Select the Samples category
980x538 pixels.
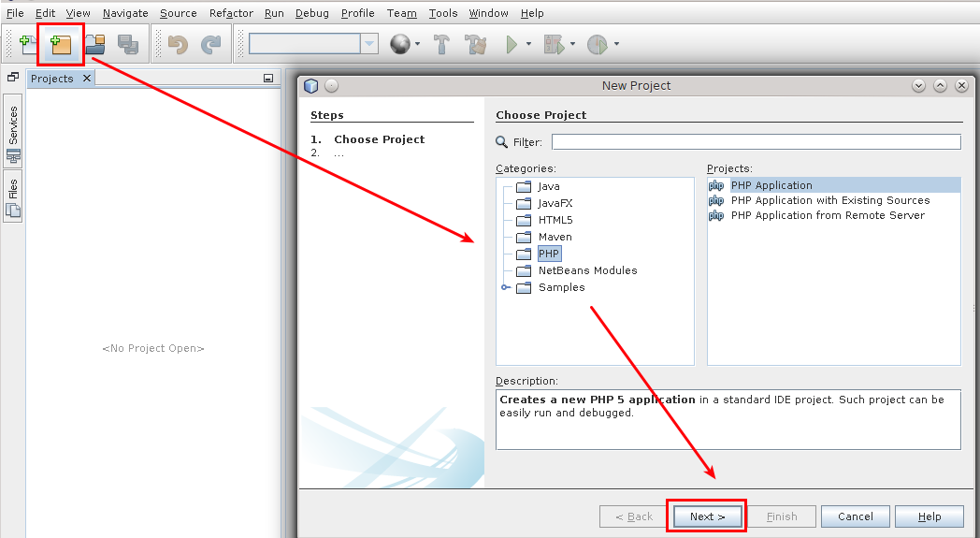561,287
